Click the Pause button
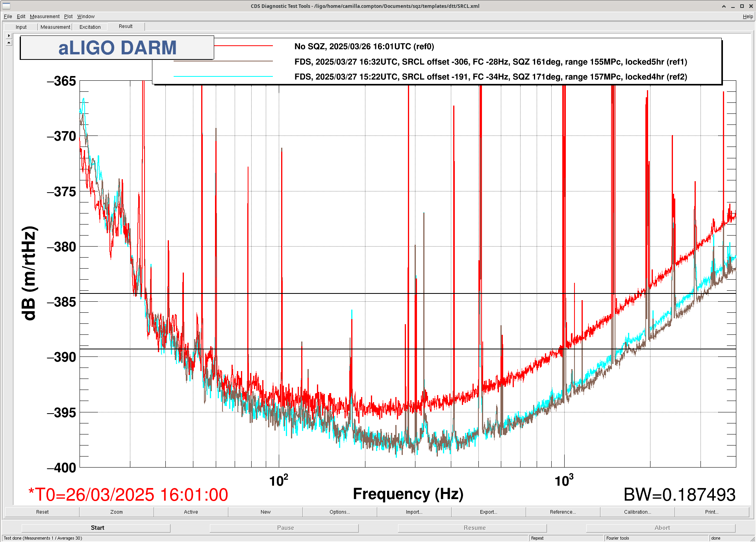This screenshot has height=542, width=756. (x=284, y=528)
